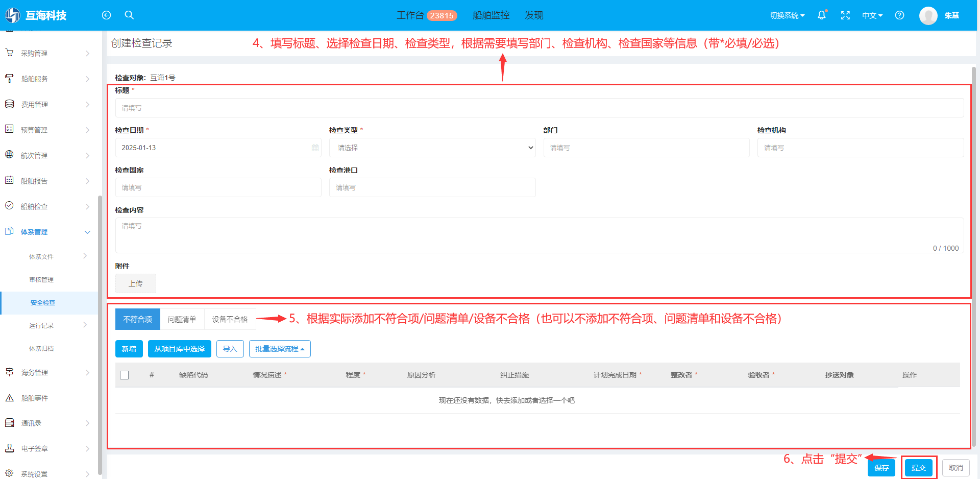The width and height of the screenshot is (980, 479).
Task: Select 安全检查 in the sidebar
Action: coord(50,303)
